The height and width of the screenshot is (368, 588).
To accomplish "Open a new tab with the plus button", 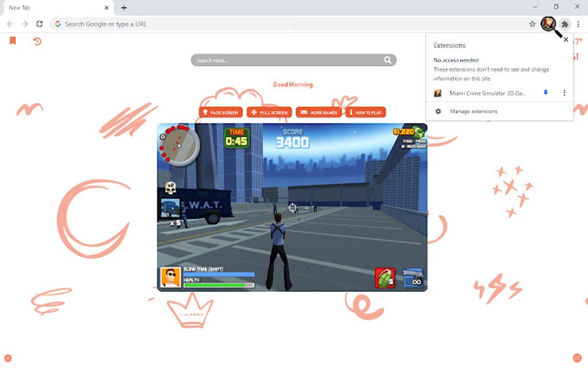I will tap(124, 7).
